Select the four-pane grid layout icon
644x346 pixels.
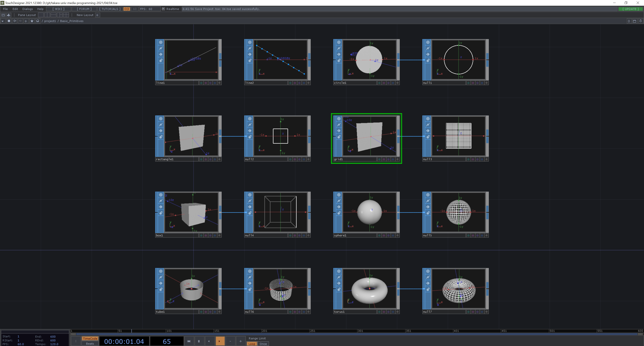point(66,15)
